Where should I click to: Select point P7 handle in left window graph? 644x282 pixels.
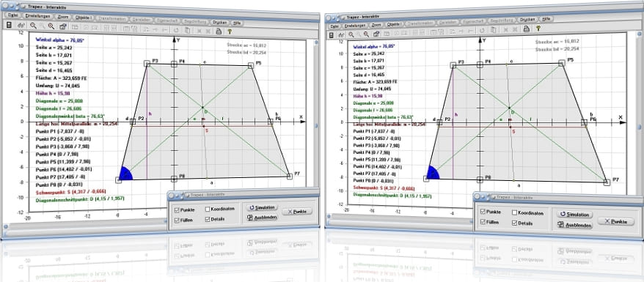290,177
